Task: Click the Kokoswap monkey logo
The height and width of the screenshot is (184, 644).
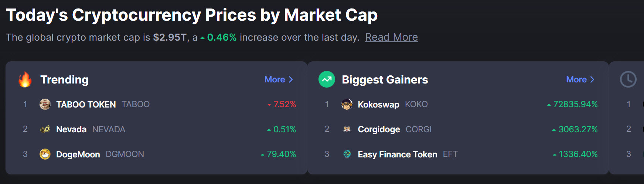Action: point(347,104)
